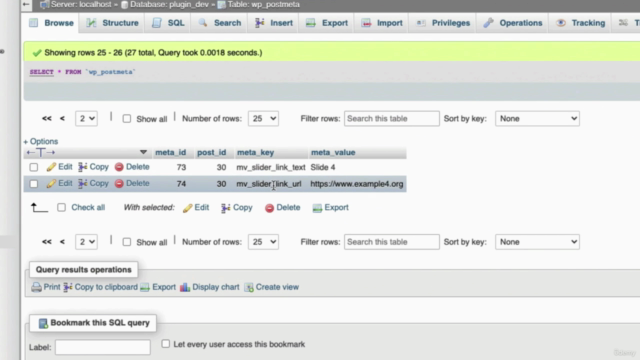Click the Insert tab icon
The image size is (640, 360).
tap(260, 23)
